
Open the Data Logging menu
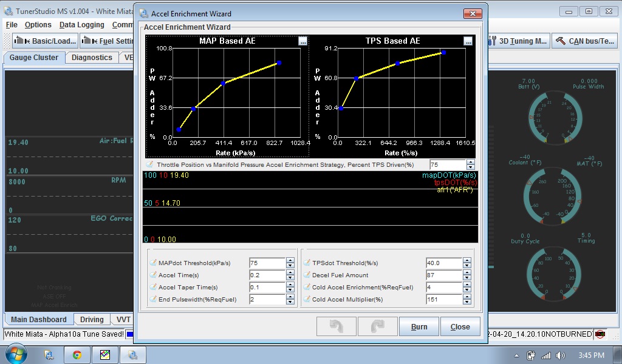pos(81,25)
